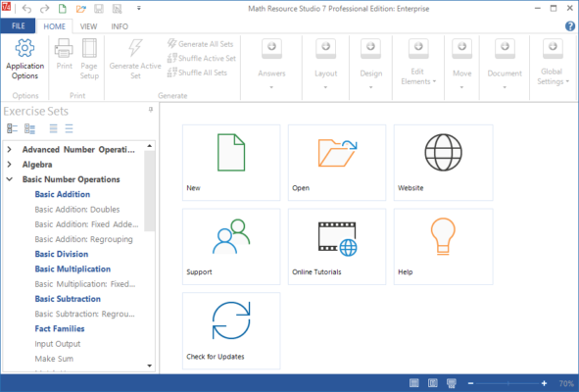The width and height of the screenshot is (579, 392).
Task: Select Basic Division exercise set
Action: (x=62, y=254)
